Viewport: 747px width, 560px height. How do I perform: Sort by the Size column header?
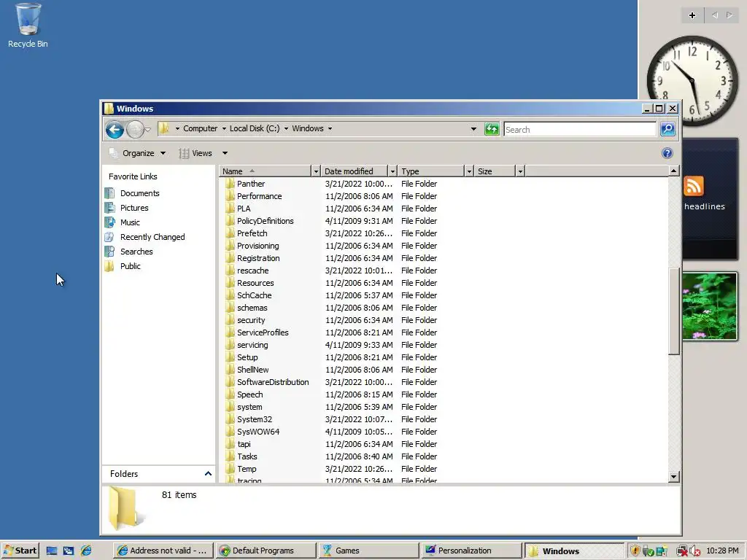point(495,171)
